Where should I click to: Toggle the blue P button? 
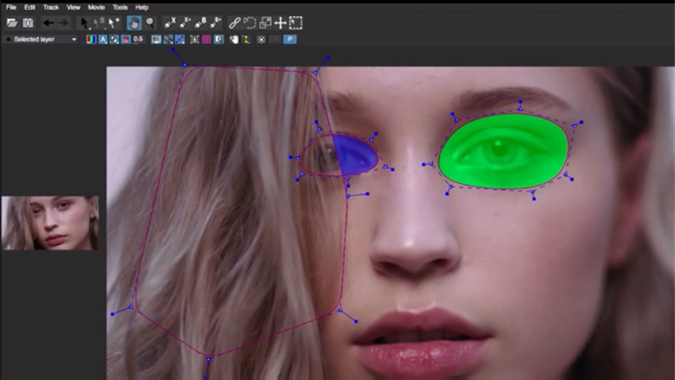click(x=290, y=40)
